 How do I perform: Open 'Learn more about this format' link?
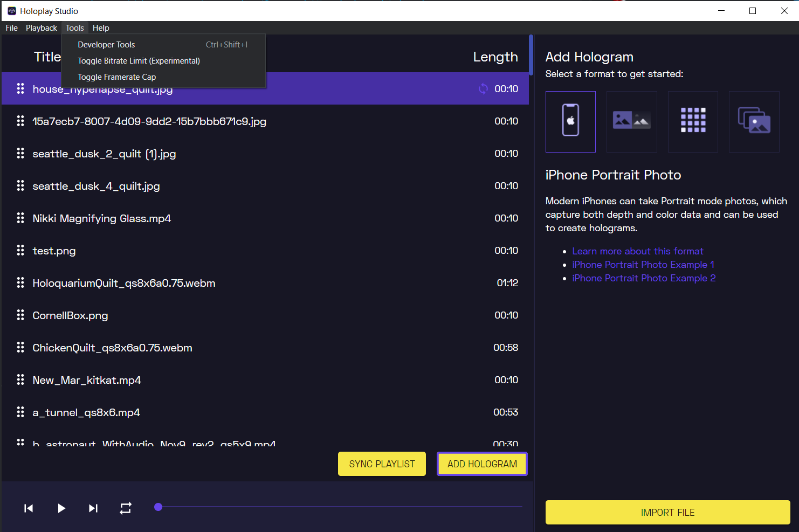click(637, 251)
